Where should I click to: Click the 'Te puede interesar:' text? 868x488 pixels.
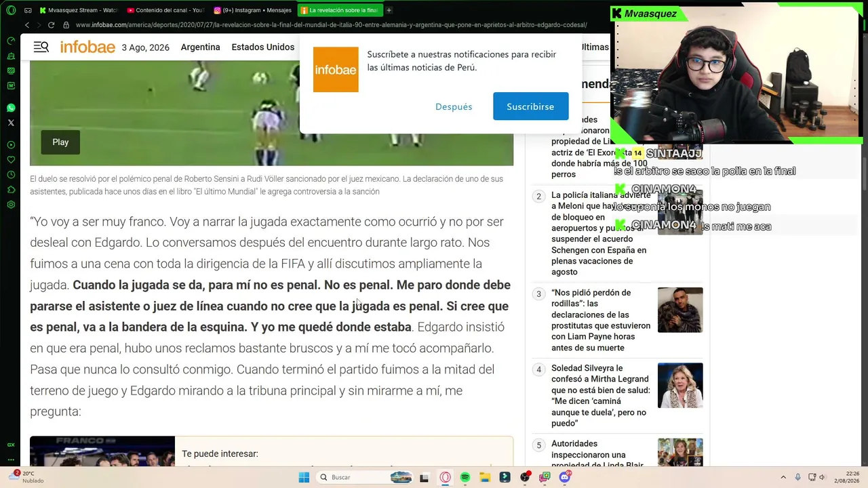220,453
